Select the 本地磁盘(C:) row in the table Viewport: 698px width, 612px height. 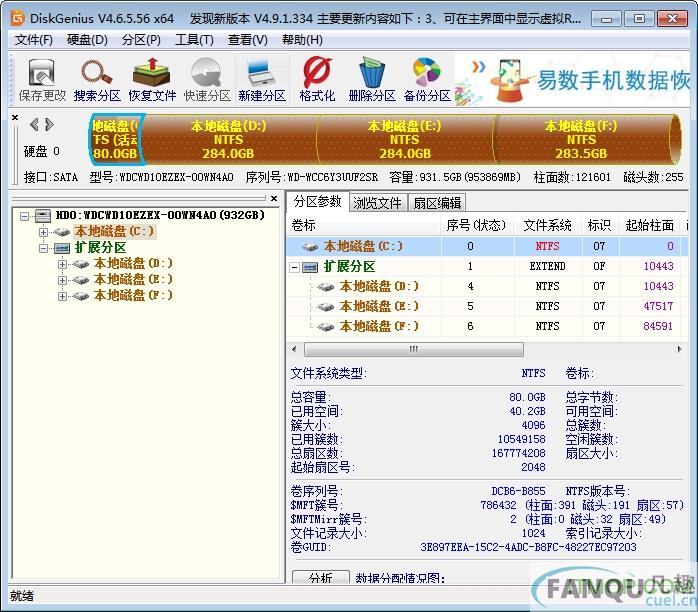487,246
